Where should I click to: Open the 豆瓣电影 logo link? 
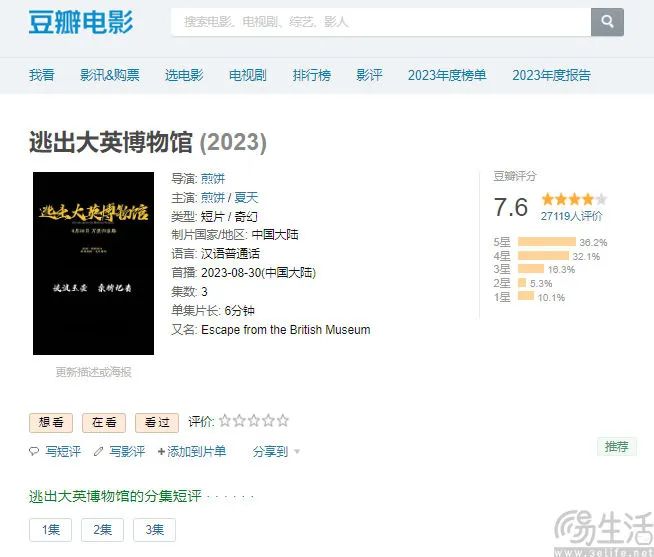(x=81, y=22)
